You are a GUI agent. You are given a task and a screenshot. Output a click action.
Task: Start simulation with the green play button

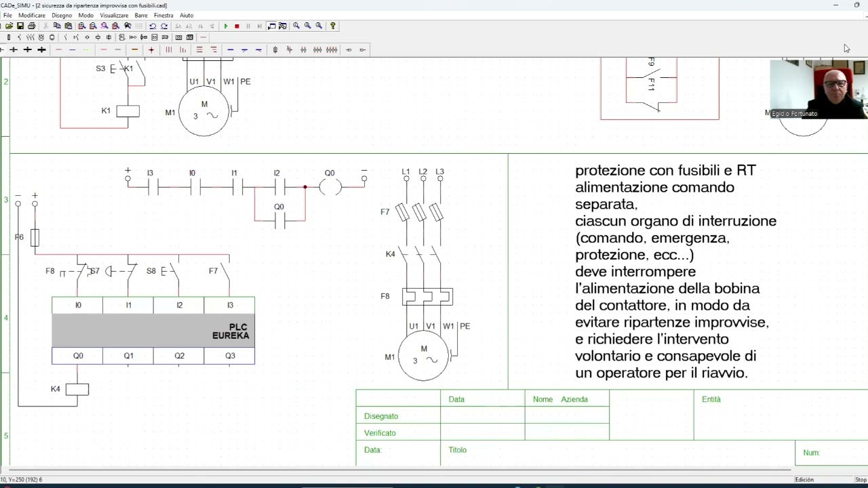click(226, 26)
